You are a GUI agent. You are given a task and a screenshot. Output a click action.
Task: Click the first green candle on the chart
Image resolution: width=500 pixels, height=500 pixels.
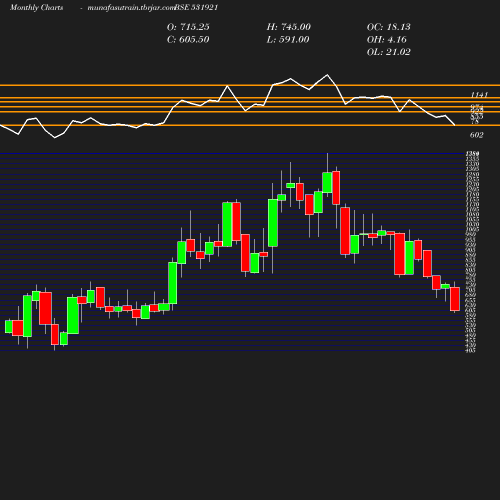(x=9, y=327)
